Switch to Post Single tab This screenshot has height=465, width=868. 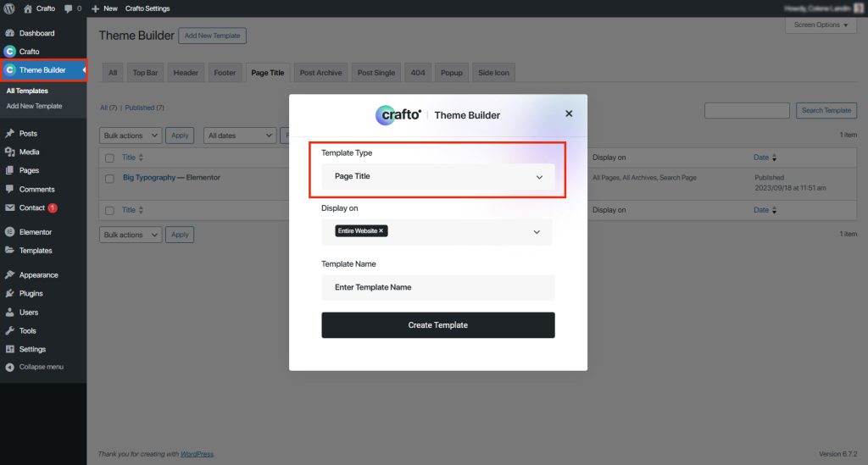pyautogui.click(x=376, y=73)
